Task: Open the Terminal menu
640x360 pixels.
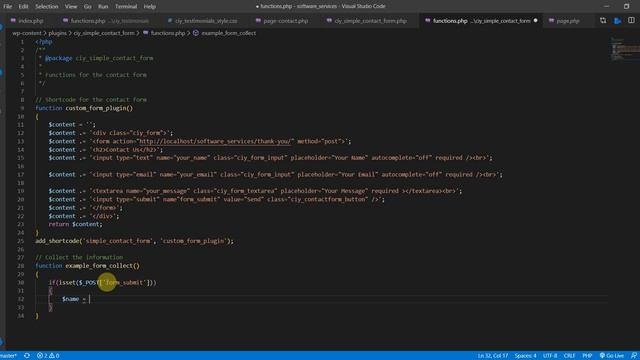Action: tap(126, 7)
